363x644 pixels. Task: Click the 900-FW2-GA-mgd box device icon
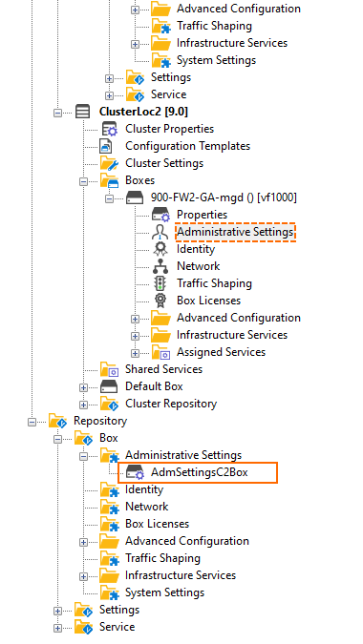(x=135, y=197)
